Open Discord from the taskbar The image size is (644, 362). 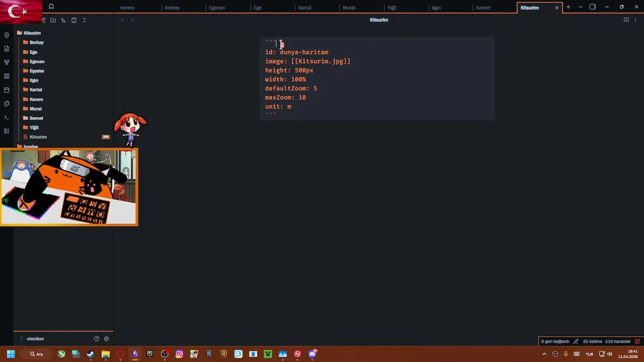pos(312,354)
